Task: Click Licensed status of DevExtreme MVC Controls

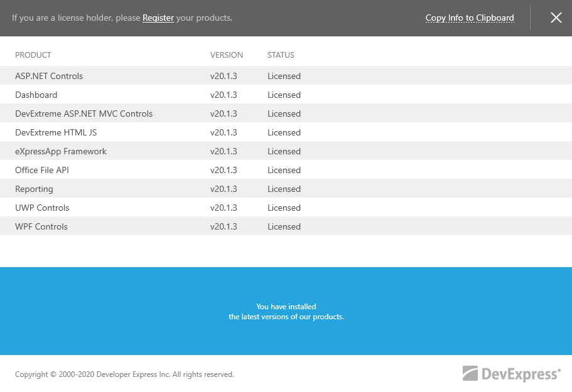Action: (284, 114)
